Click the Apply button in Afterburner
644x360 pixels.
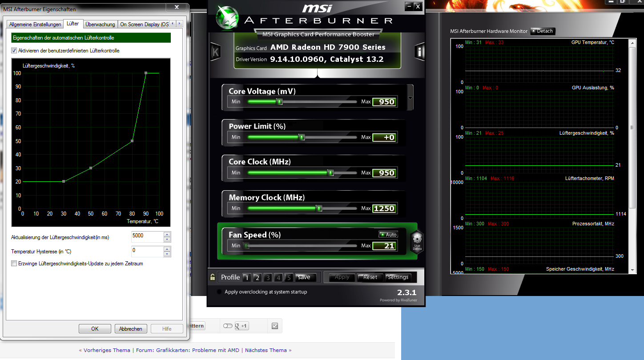(342, 277)
